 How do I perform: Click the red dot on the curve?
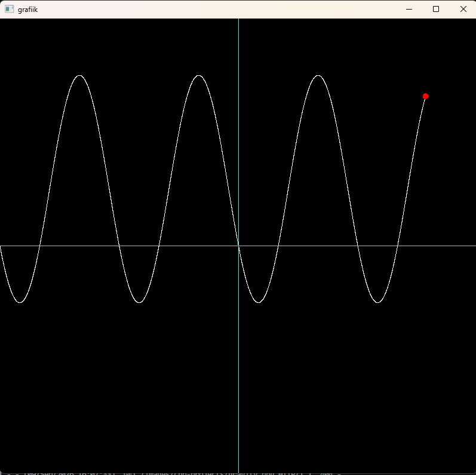tap(426, 96)
